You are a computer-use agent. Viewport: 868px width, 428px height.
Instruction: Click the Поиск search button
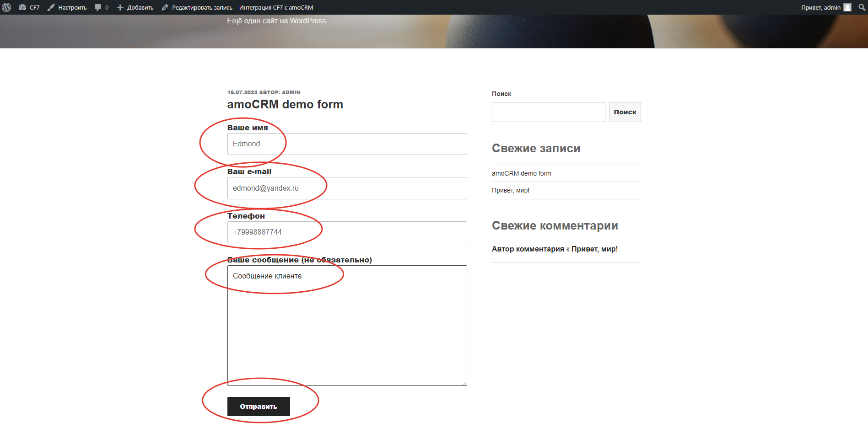[x=625, y=112]
